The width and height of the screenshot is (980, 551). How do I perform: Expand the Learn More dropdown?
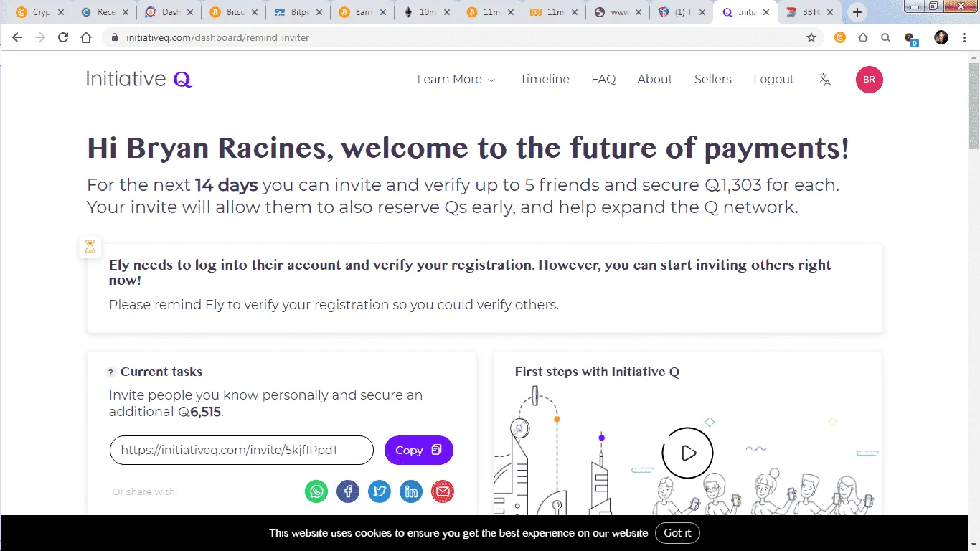456,80
